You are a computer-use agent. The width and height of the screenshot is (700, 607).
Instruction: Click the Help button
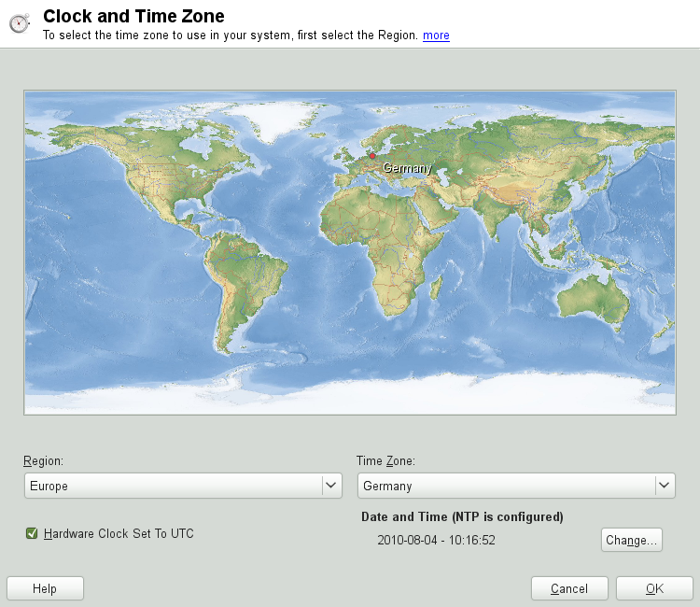point(45,588)
